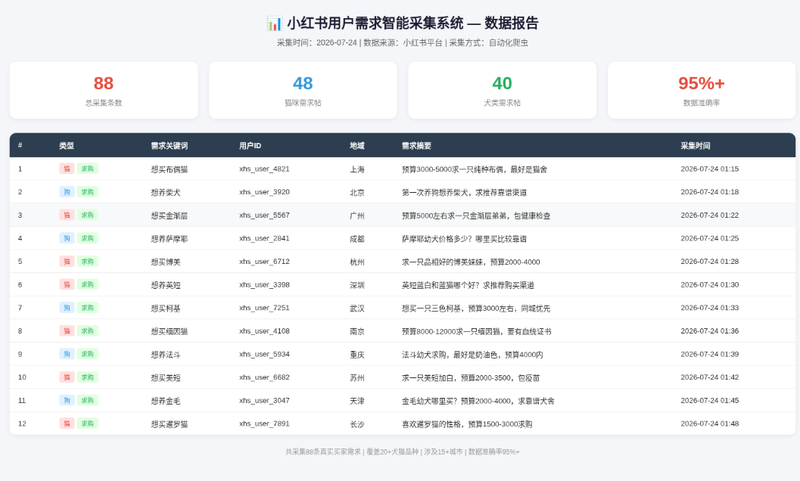Click the 狗 tag in the 想养法斗 row
The height and width of the screenshot is (481, 800).
(67, 354)
